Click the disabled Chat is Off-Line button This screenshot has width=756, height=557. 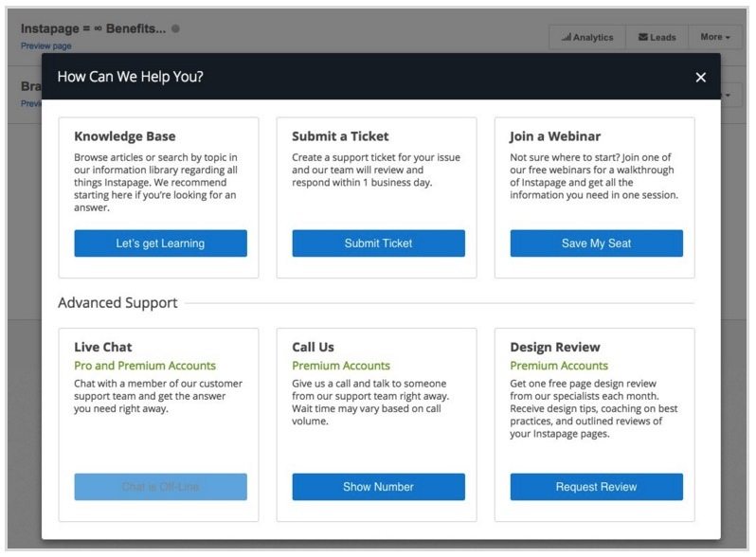160,487
